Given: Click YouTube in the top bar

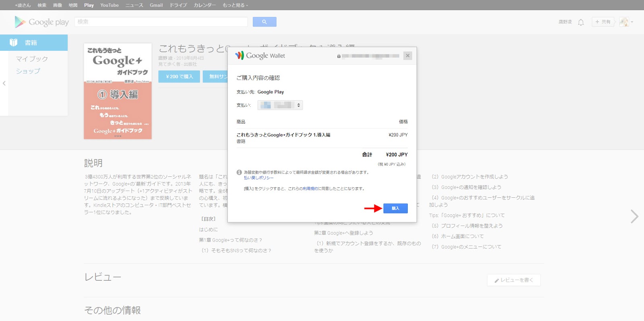Looking at the screenshot, I should (x=109, y=5).
